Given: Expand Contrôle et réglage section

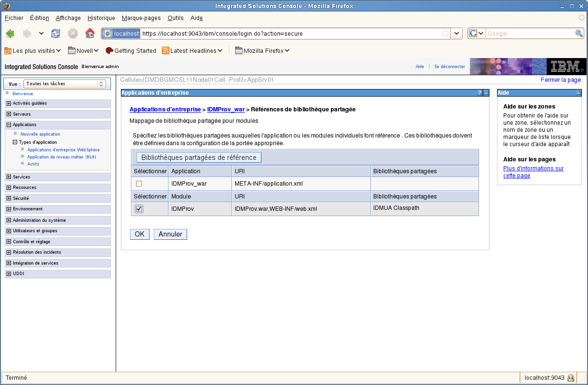Looking at the screenshot, I should (x=9, y=242).
